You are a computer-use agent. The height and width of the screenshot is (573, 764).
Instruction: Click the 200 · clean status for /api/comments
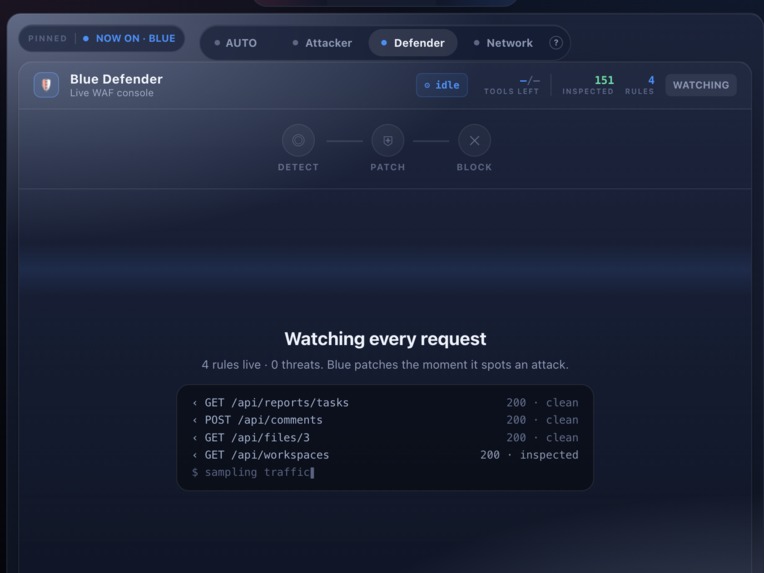[542, 420]
